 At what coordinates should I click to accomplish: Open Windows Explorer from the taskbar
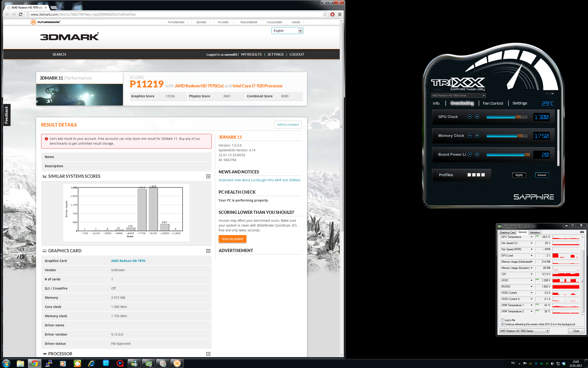click(20, 363)
